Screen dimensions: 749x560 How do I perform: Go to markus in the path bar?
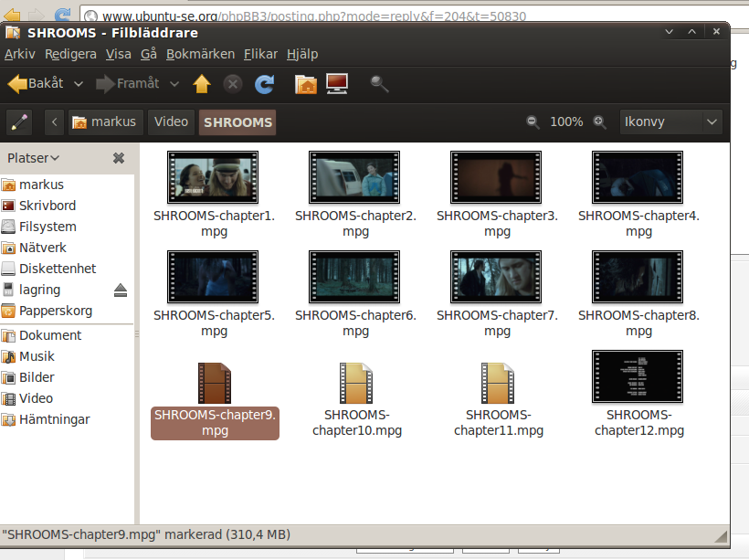click(105, 122)
